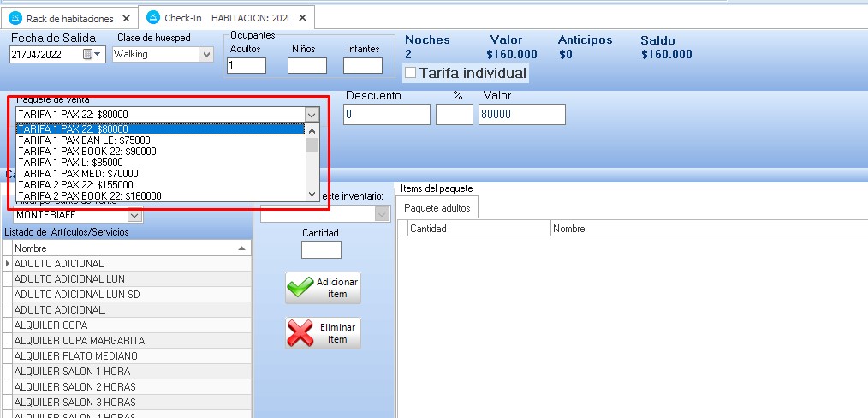Close the Check-In HABITACION 202L tab
868x418 pixels.
tap(300, 17)
